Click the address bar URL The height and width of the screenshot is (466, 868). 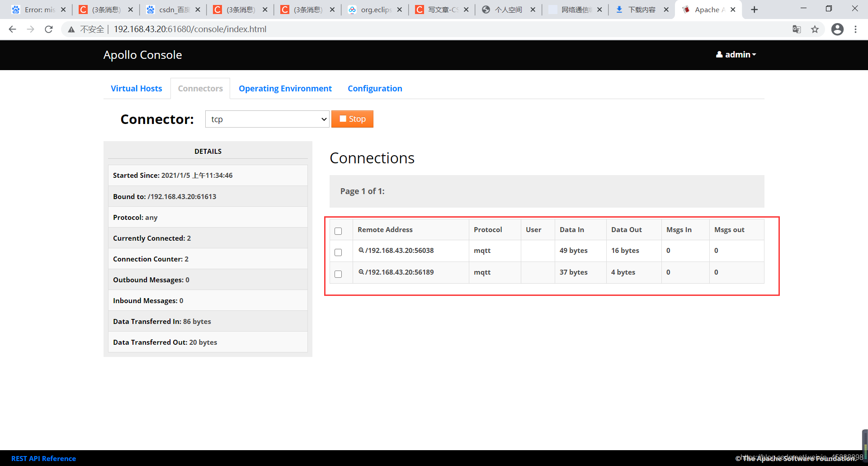coord(190,29)
